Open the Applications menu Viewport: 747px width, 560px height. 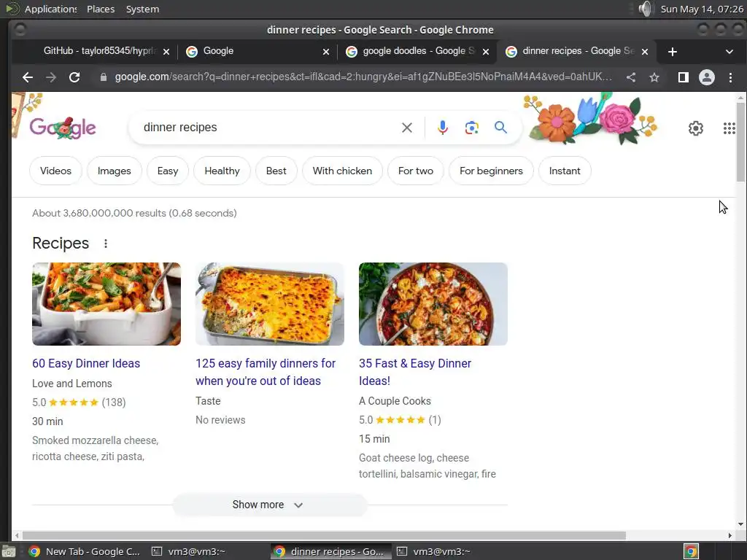50,9
